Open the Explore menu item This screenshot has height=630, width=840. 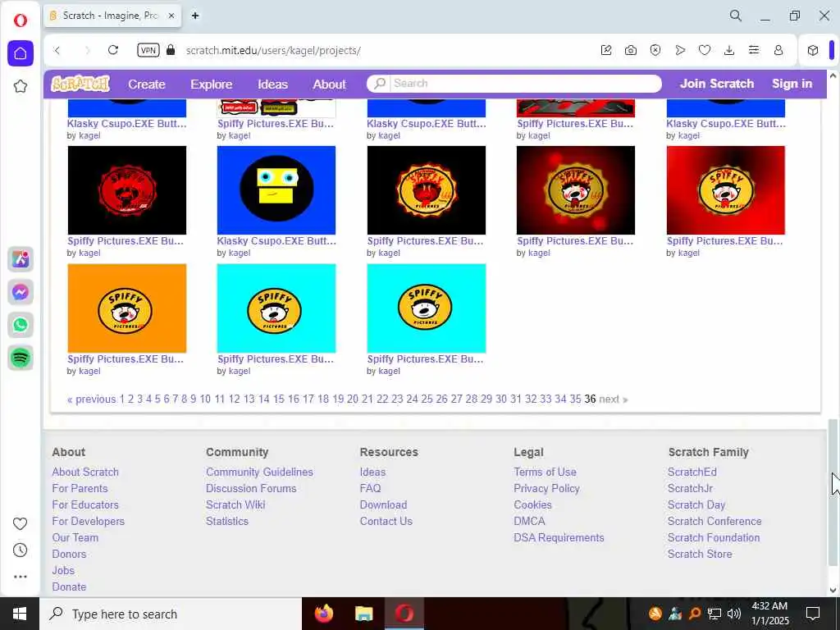(x=211, y=84)
